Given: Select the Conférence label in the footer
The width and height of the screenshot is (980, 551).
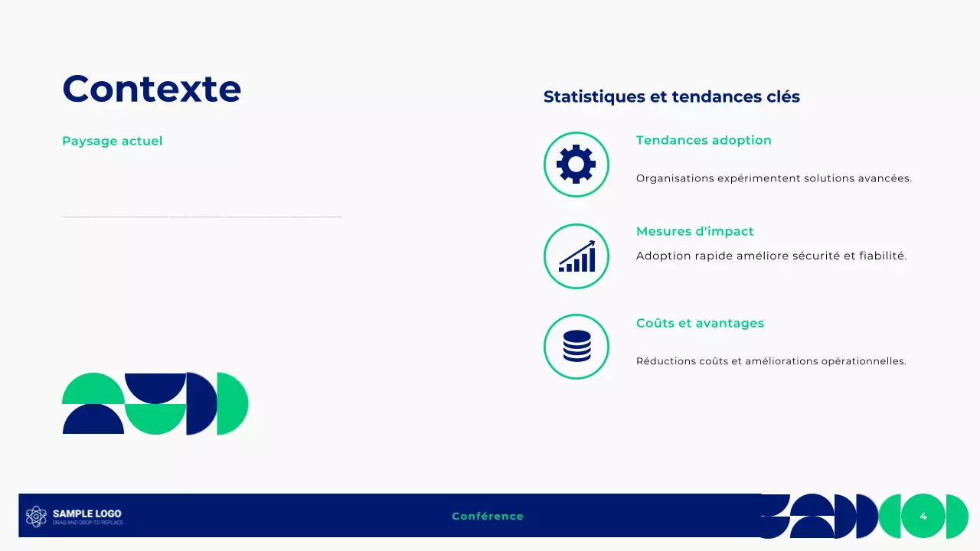Looking at the screenshot, I should click(488, 516).
